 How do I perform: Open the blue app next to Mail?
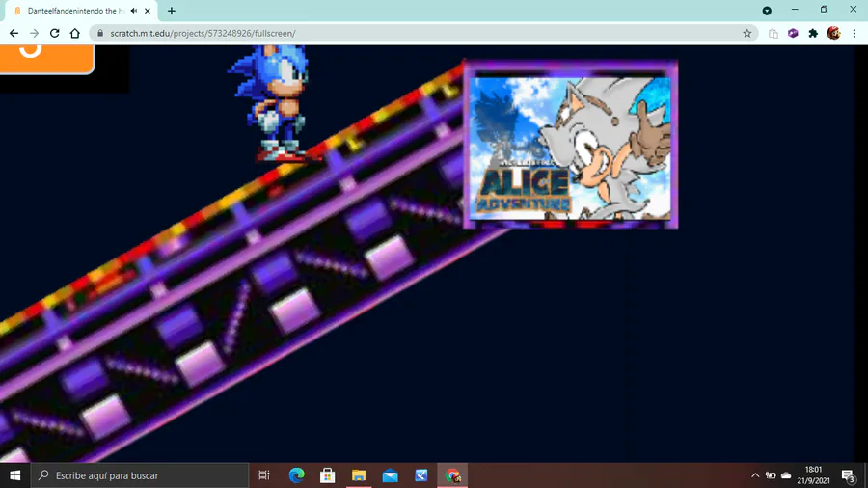(421, 475)
